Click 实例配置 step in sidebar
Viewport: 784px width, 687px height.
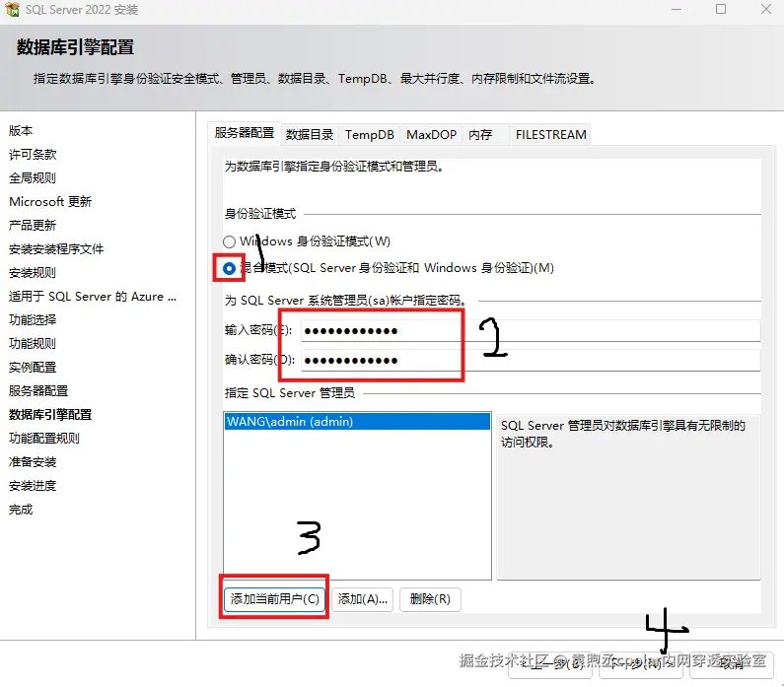click(33, 368)
